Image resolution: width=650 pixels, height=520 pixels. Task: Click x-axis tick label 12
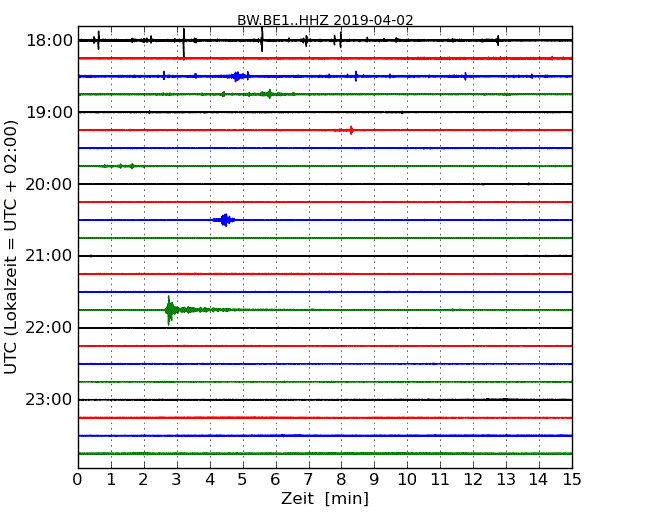pos(473,480)
